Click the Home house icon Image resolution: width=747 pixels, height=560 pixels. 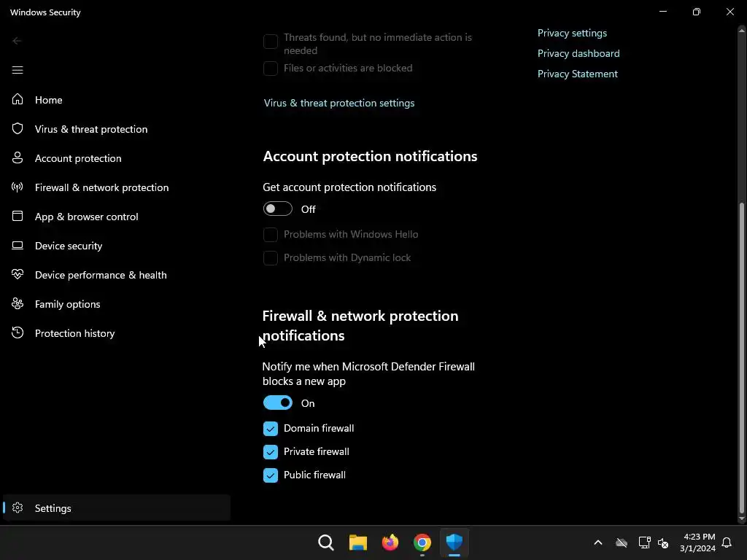pyautogui.click(x=18, y=99)
